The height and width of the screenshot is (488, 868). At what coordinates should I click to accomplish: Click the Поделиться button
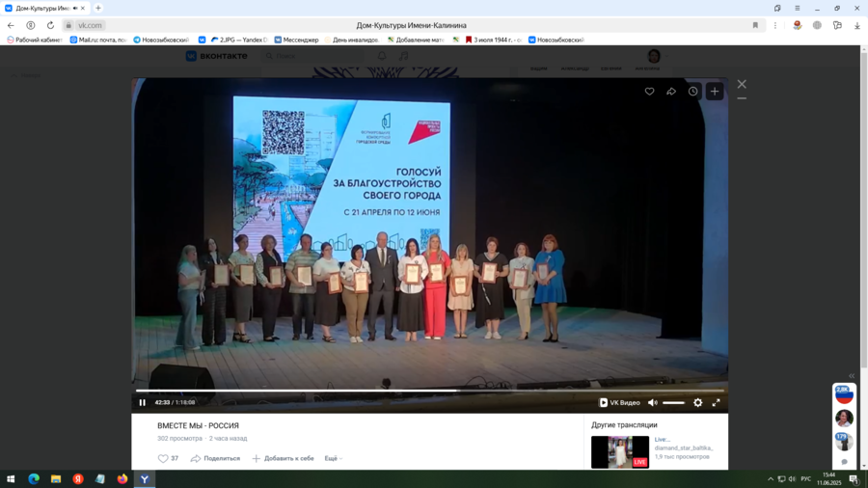pyautogui.click(x=215, y=459)
